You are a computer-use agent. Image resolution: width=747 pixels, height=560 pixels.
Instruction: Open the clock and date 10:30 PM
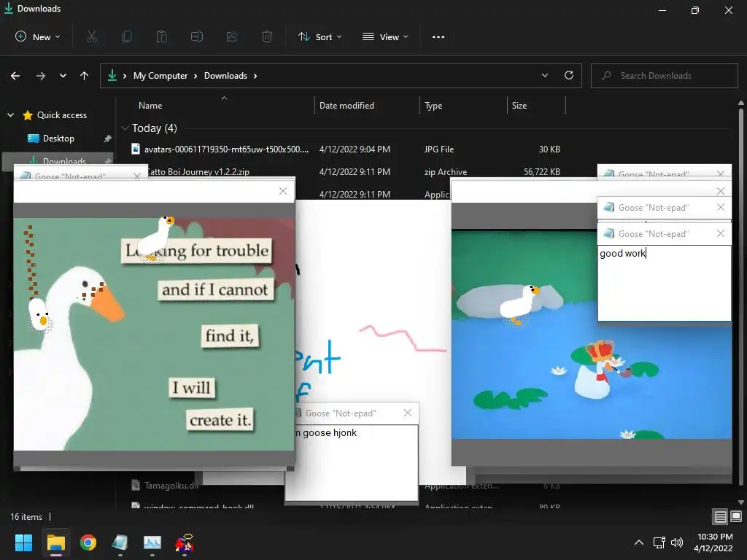click(x=713, y=542)
